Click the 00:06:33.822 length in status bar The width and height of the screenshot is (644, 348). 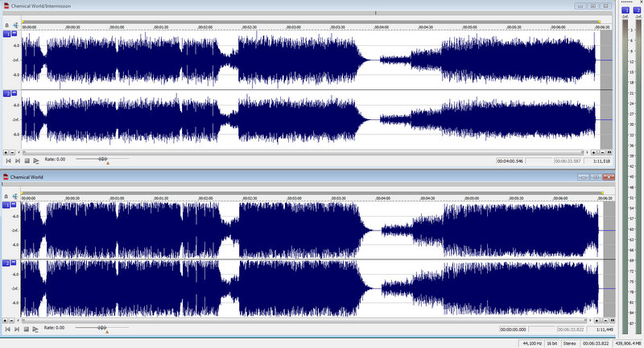[596, 343]
